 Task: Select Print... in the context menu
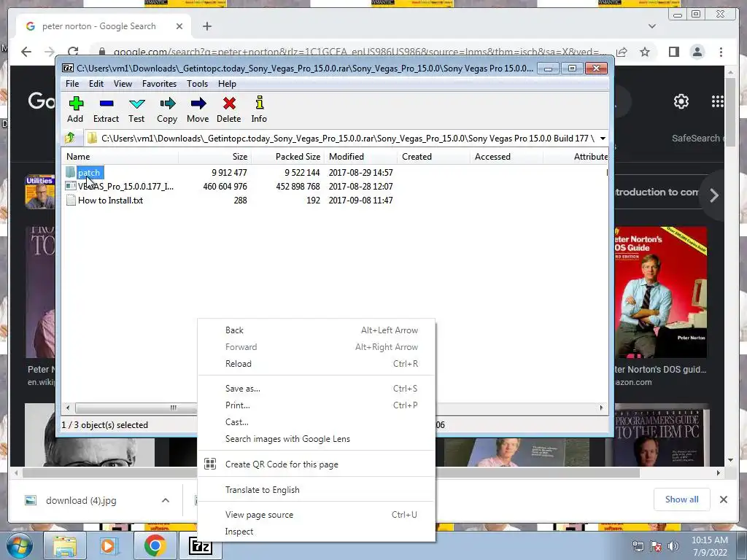coord(317,405)
